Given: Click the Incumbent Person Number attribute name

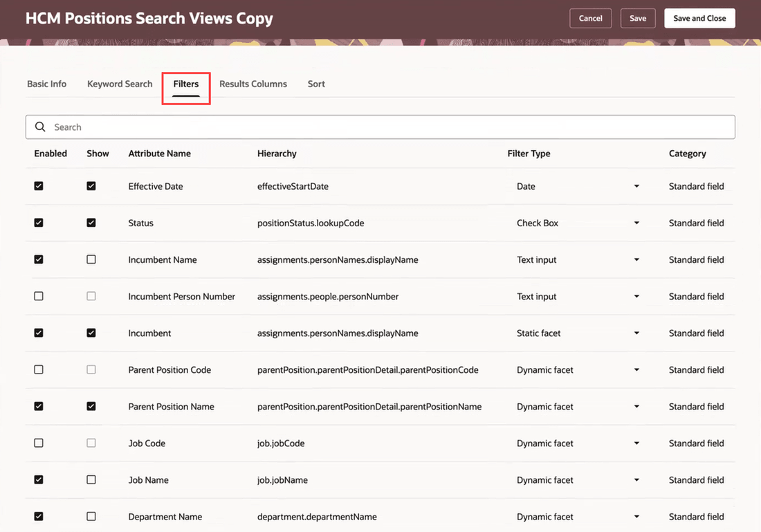Looking at the screenshot, I should [x=181, y=297].
